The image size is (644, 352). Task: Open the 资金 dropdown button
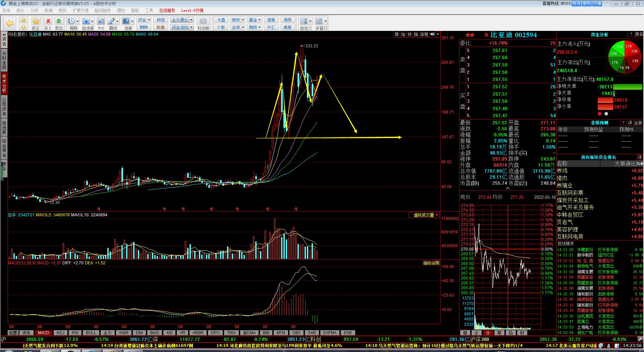[x=144, y=20]
